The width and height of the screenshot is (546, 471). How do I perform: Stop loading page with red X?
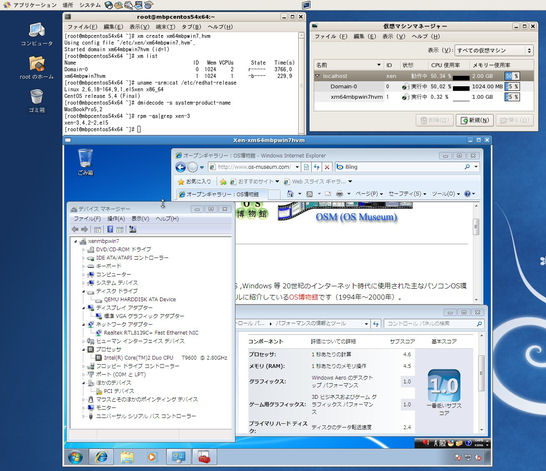click(327, 167)
